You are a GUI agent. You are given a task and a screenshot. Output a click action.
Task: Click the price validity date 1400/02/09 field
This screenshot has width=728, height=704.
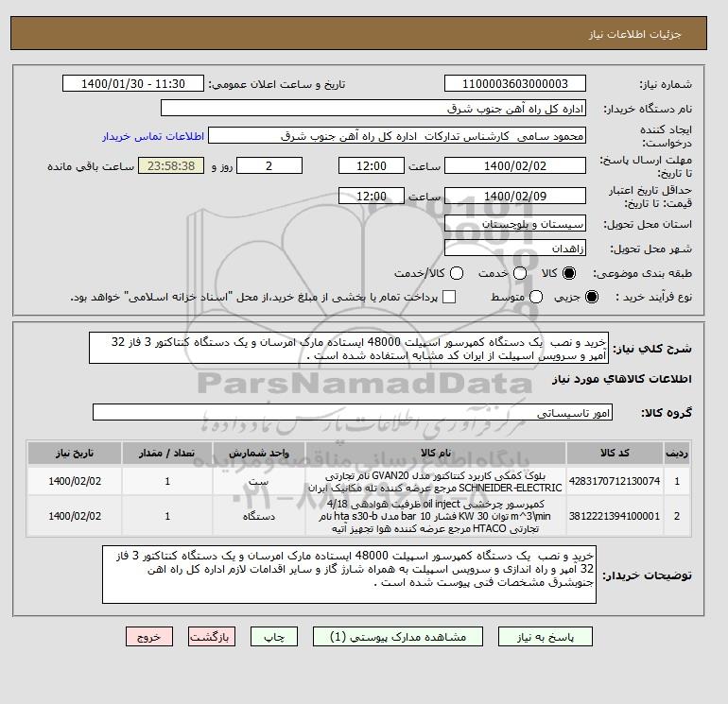pos(515,196)
